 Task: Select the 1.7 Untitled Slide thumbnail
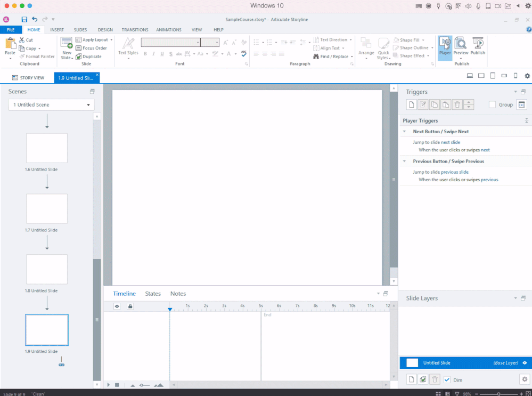(x=47, y=209)
